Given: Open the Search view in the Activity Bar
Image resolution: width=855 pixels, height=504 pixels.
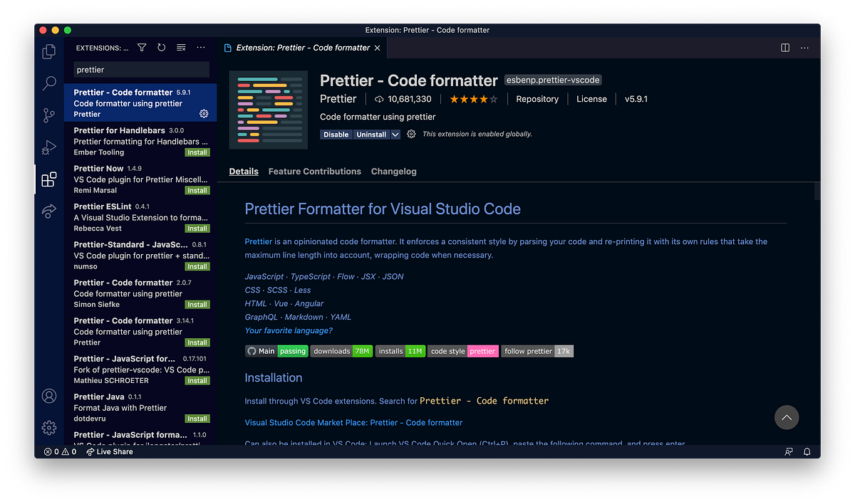Looking at the screenshot, I should click(49, 83).
